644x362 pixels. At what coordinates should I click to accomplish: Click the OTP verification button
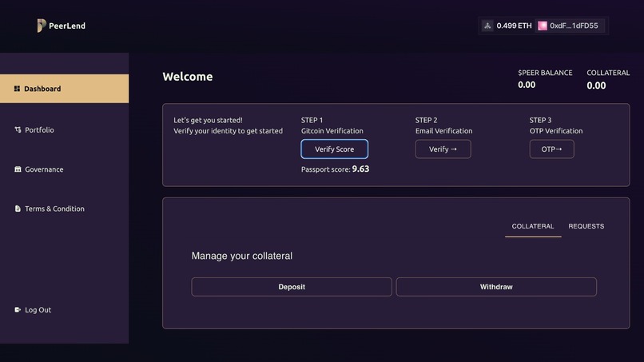tap(551, 149)
